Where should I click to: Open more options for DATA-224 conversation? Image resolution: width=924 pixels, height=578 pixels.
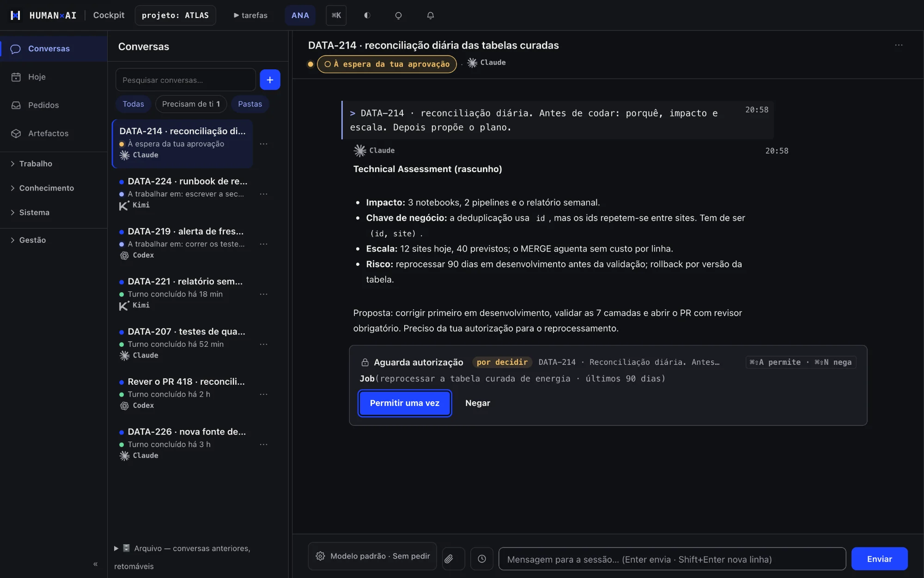(264, 194)
